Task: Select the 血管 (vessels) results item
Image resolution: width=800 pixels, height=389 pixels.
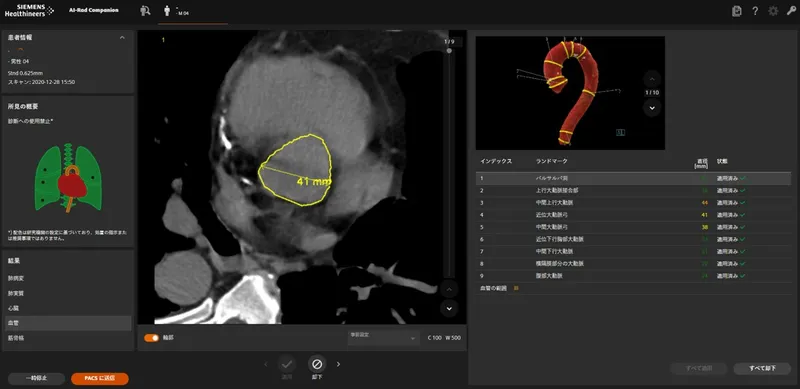Action: coord(67,323)
